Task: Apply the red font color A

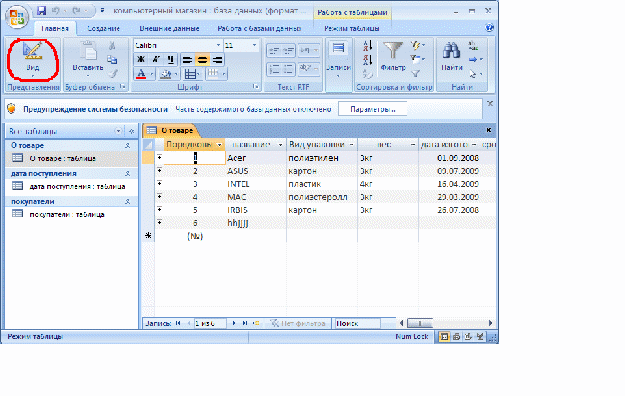Action: tap(141, 74)
